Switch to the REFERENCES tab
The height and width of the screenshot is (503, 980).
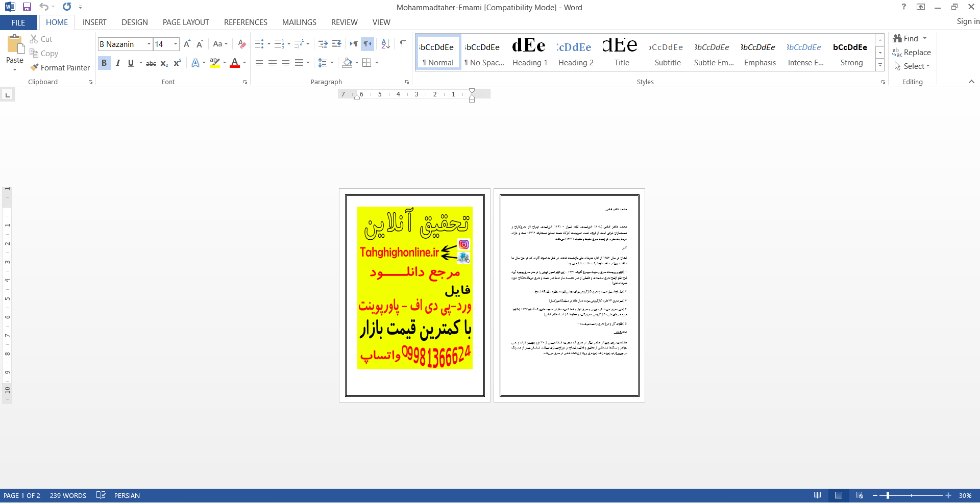pyautogui.click(x=246, y=22)
